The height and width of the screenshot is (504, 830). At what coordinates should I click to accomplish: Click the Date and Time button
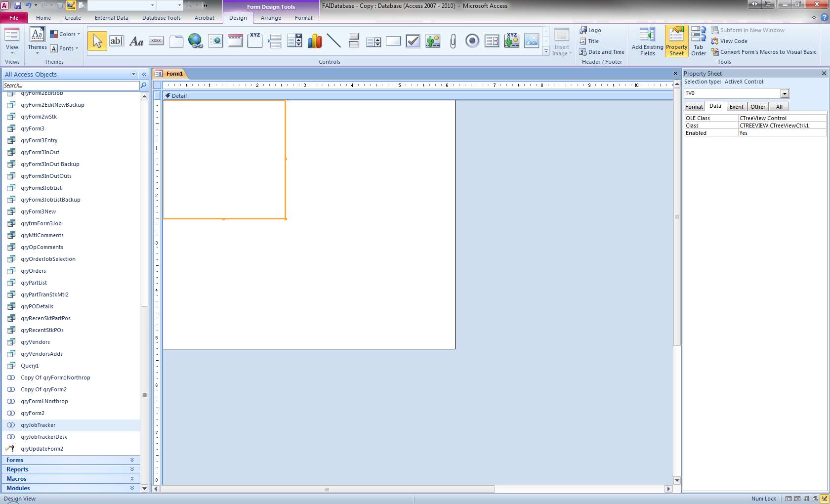point(602,52)
